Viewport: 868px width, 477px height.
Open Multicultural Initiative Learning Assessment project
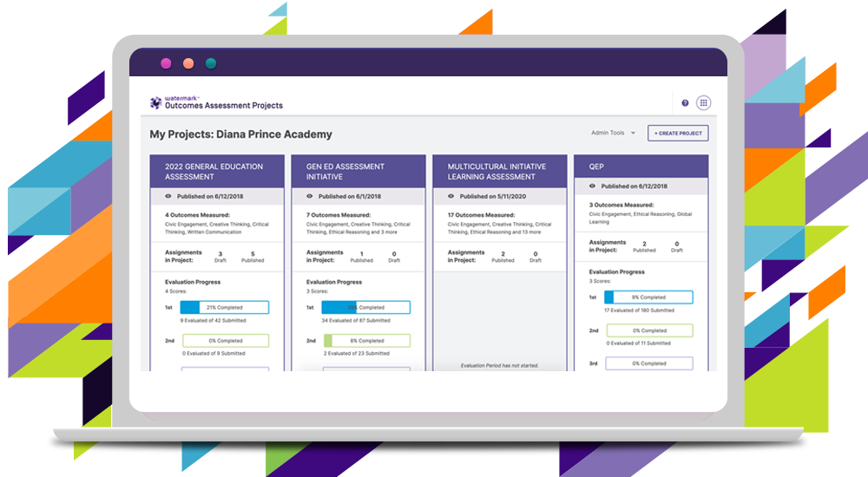coord(500,172)
